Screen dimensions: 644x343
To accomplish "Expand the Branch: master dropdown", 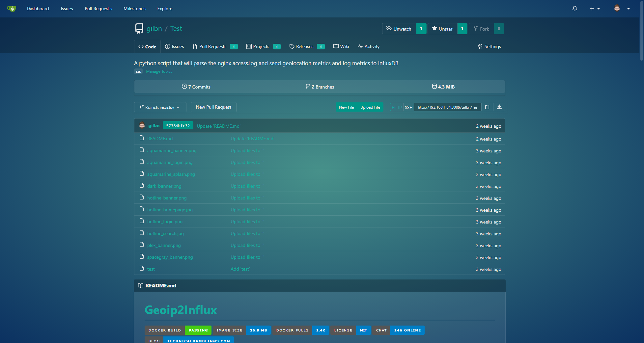I will (160, 107).
